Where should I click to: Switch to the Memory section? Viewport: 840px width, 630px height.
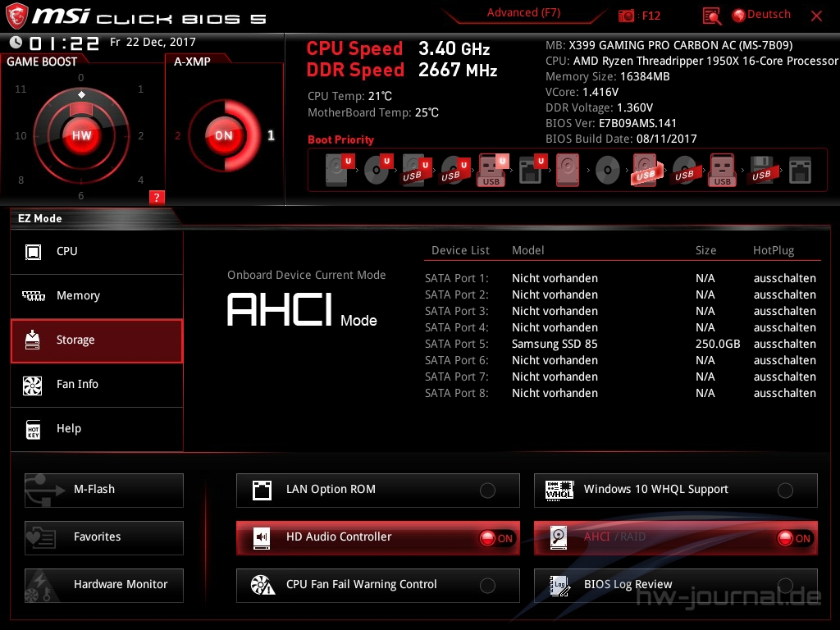coord(97,295)
